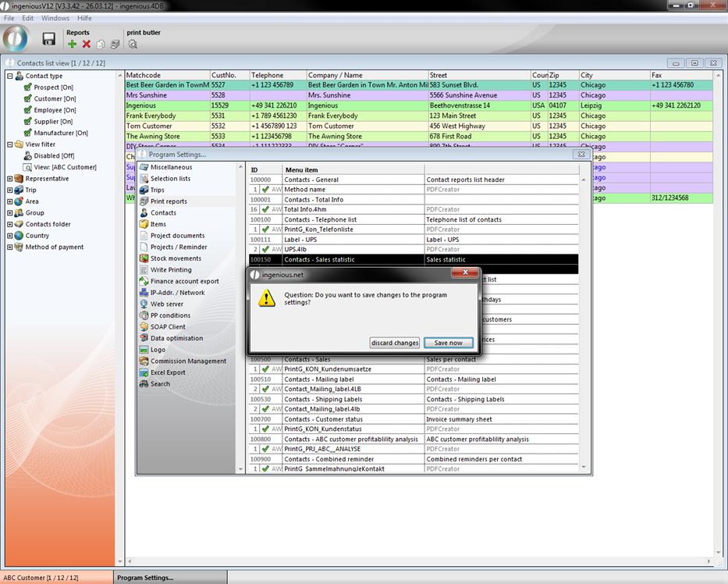This screenshot has height=584, width=728.
Task: Select Commission Management settings entry
Action: click(187, 361)
